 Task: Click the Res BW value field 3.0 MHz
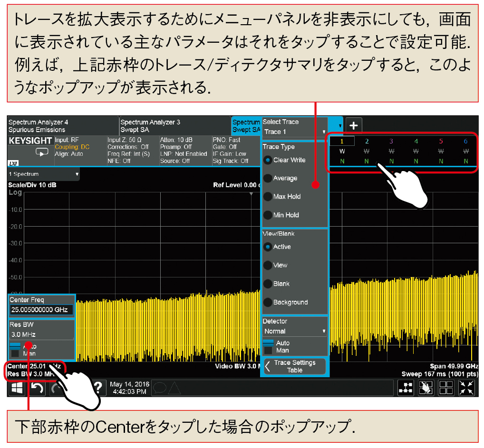point(41,334)
